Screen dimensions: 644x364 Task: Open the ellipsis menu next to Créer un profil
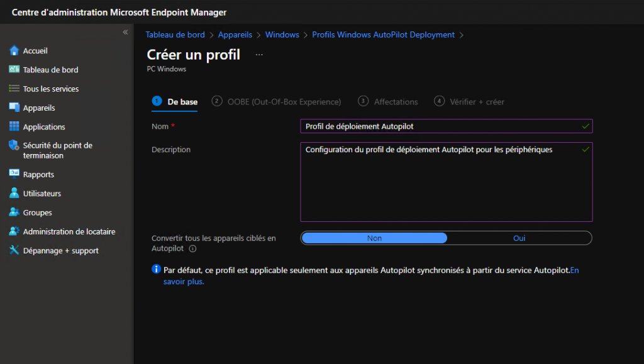259,55
